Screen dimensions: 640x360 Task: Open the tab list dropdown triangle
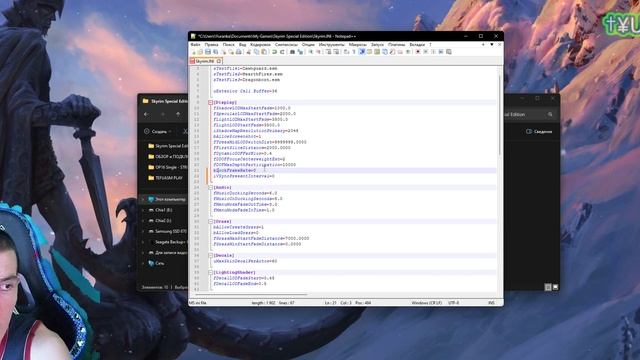point(492,44)
